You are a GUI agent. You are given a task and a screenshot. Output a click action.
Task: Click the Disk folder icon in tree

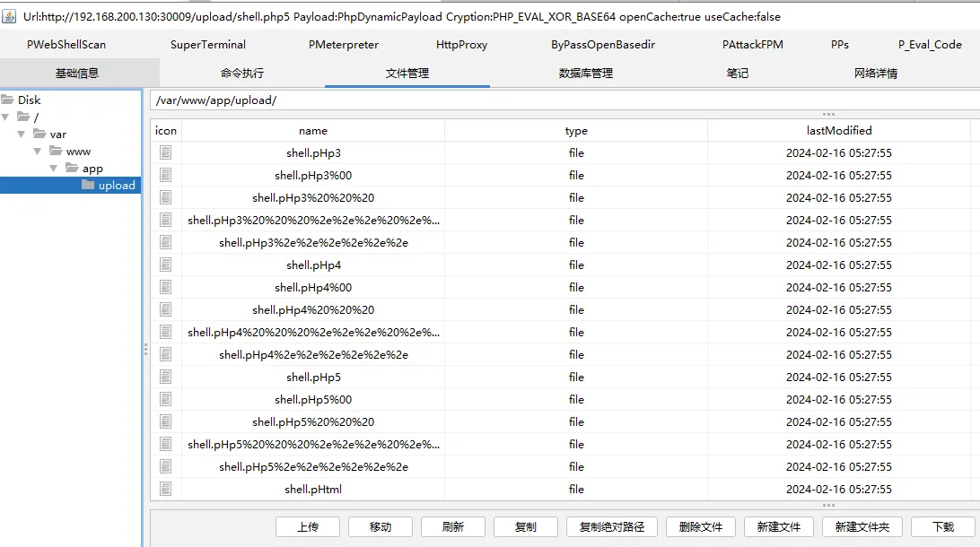[x=7, y=100]
